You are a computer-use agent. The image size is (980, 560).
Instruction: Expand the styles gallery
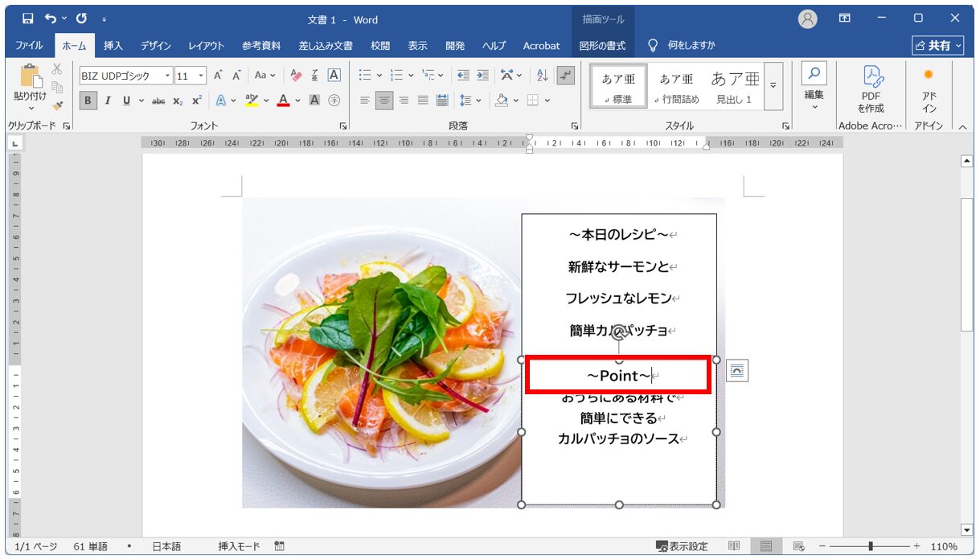773,86
